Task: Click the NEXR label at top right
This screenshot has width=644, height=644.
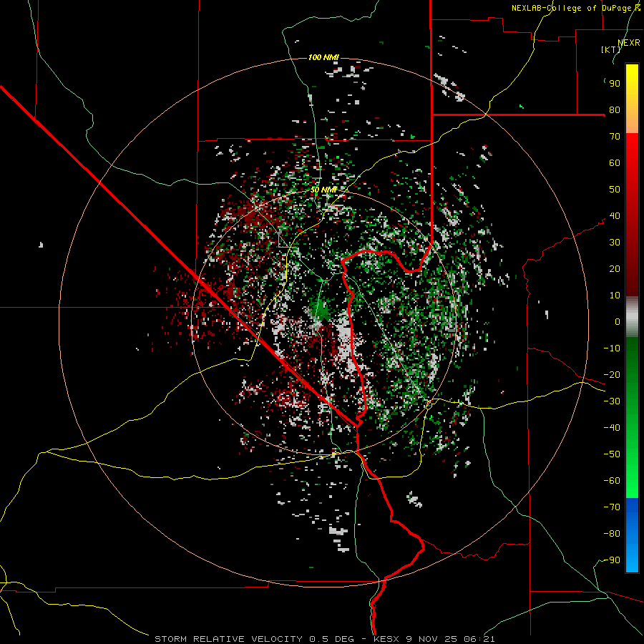Action: coord(629,43)
